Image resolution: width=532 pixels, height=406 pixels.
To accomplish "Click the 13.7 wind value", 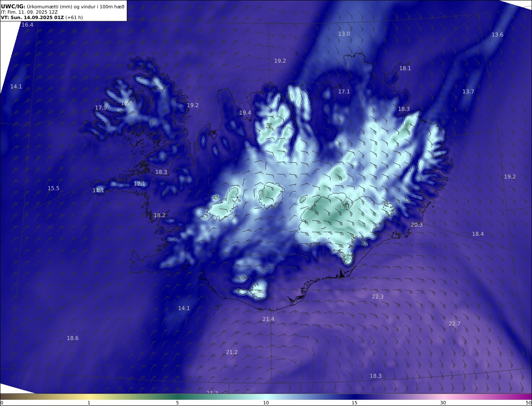I will pyautogui.click(x=468, y=92).
